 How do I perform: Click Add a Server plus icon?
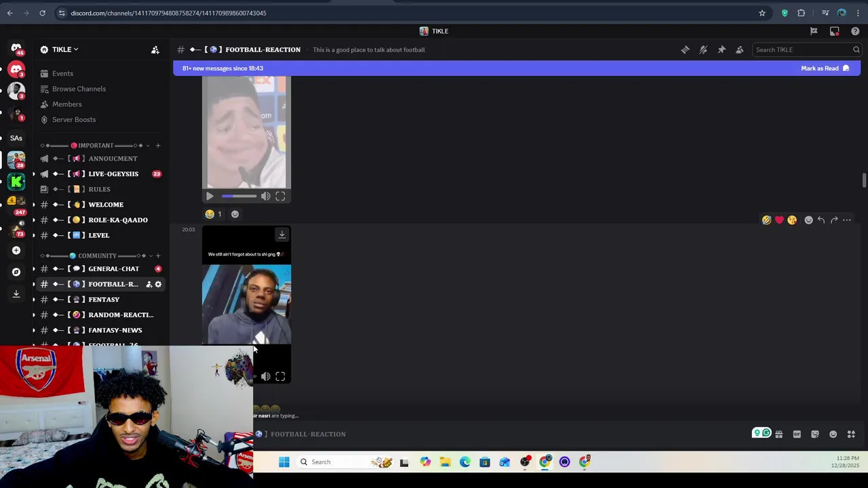(x=16, y=251)
